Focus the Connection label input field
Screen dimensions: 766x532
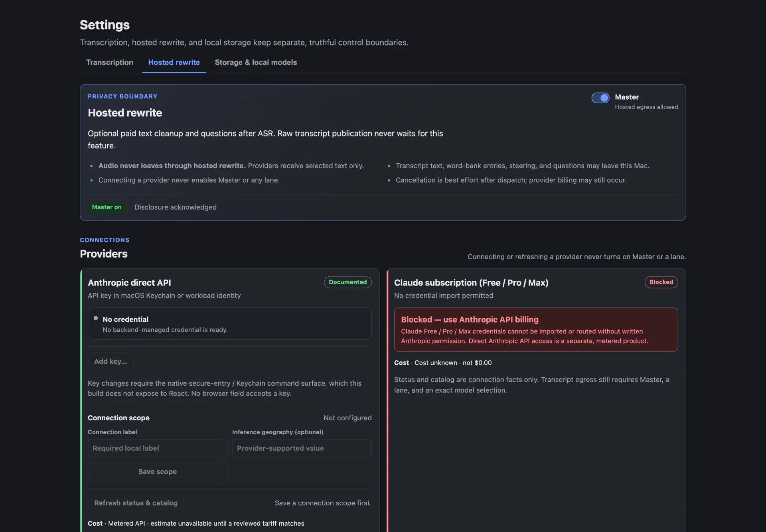tap(158, 448)
